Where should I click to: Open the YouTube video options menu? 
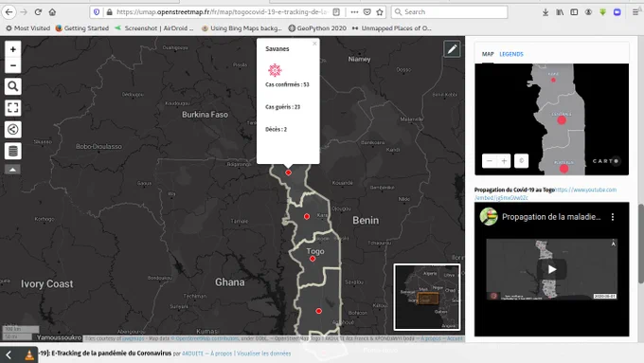click(613, 217)
